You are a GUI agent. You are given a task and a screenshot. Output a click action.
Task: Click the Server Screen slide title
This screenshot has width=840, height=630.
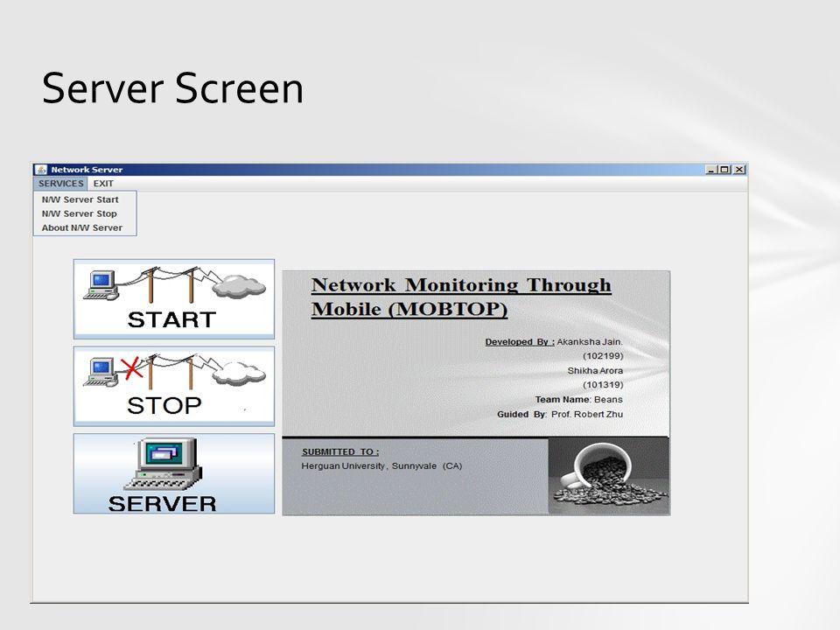tap(172, 88)
